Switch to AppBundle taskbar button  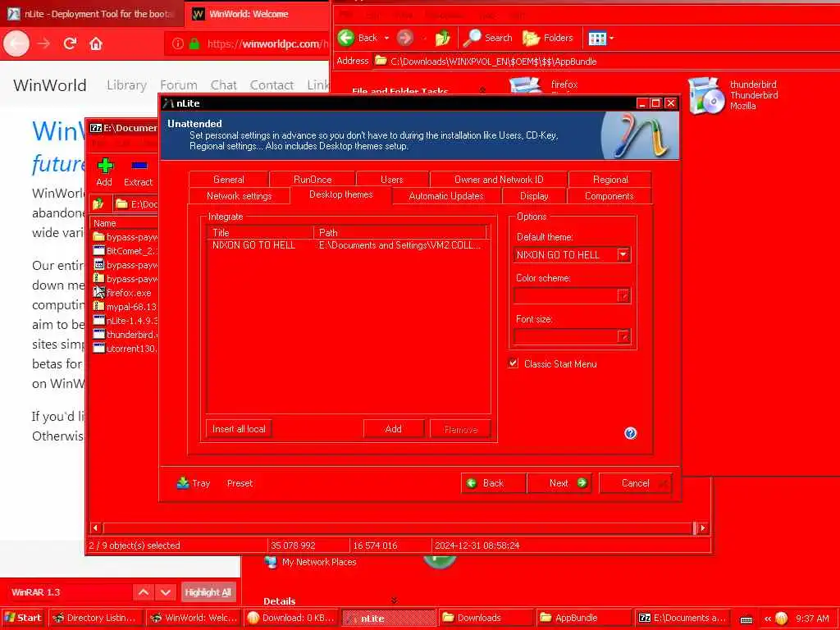pyautogui.click(x=584, y=618)
